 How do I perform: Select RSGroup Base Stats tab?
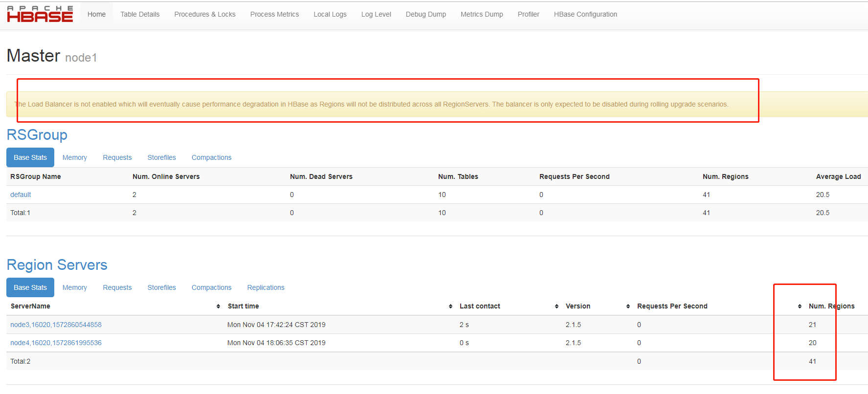pyautogui.click(x=30, y=157)
